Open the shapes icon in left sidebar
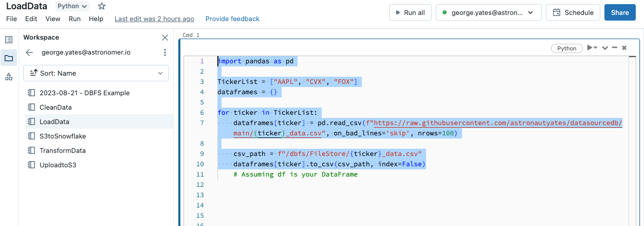Screen dimensions: 644x226 pyautogui.click(x=9, y=77)
